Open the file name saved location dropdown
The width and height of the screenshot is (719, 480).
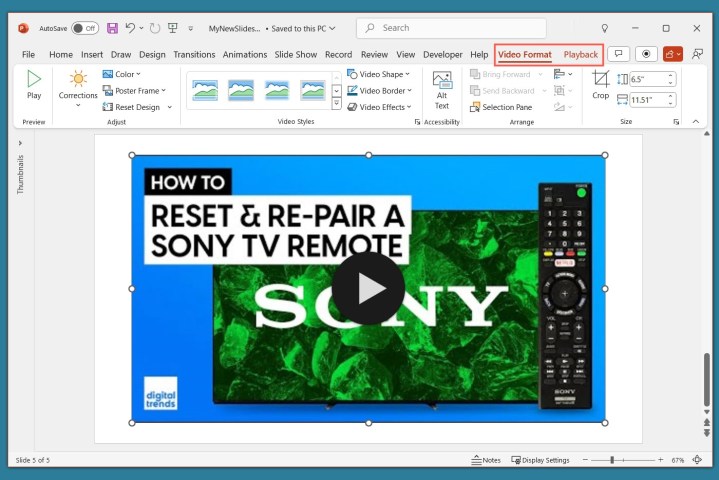point(332,28)
